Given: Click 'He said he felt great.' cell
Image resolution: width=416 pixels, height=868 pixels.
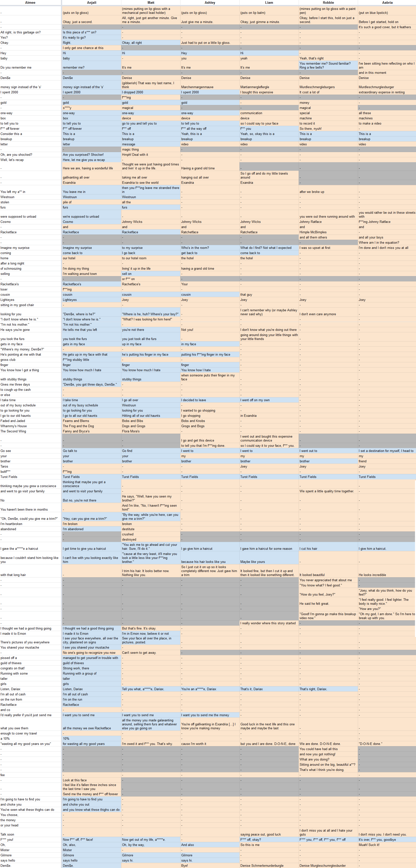Looking at the screenshot, I should coord(328,602).
